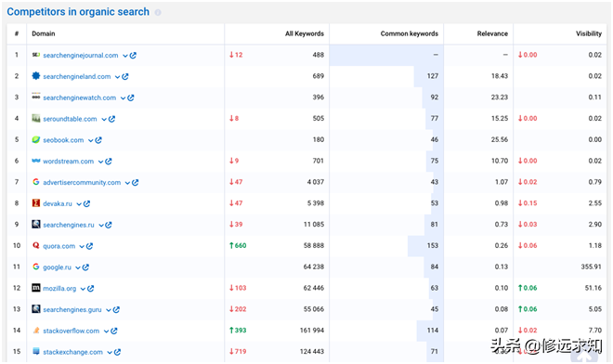Image resolution: width=613 pixels, height=364 pixels.
Task: Click the green 660 keyword change
Action: [x=238, y=245]
